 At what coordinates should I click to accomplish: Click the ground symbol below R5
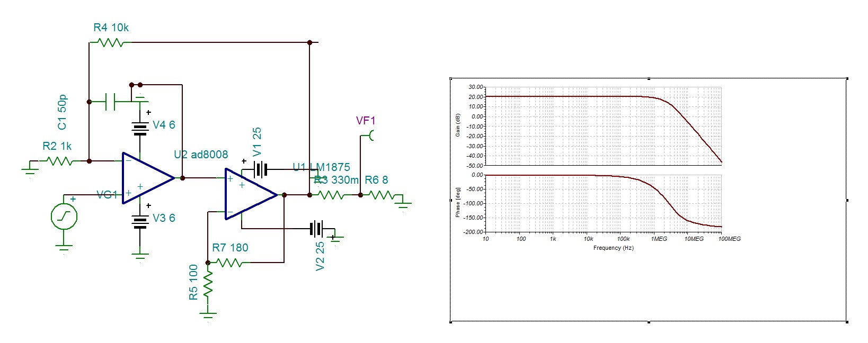point(208,316)
